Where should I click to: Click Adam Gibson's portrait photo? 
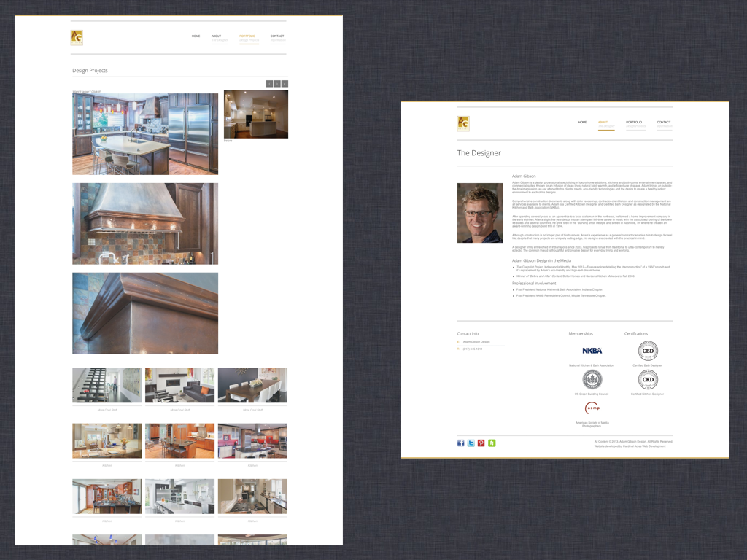pyautogui.click(x=480, y=212)
